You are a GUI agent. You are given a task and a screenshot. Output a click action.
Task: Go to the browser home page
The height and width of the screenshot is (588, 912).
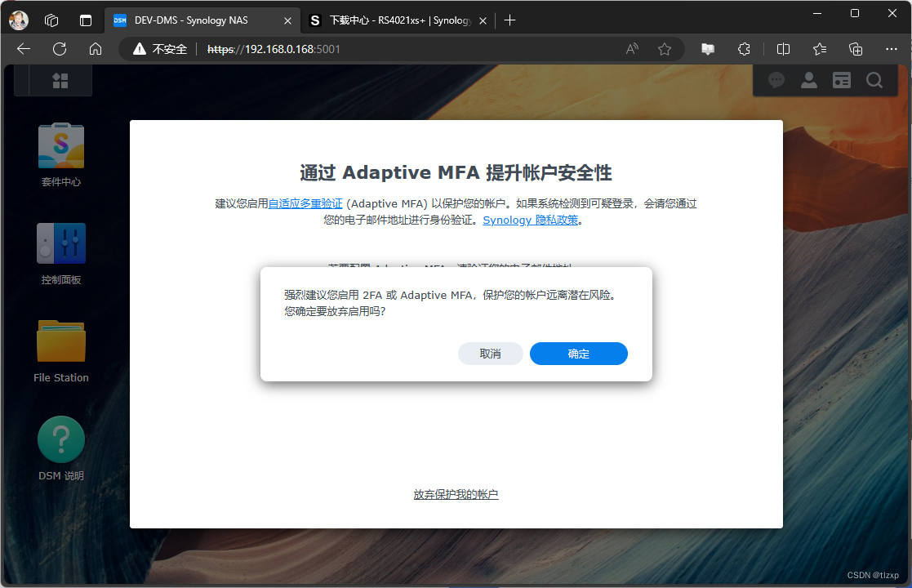click(96, 49)
